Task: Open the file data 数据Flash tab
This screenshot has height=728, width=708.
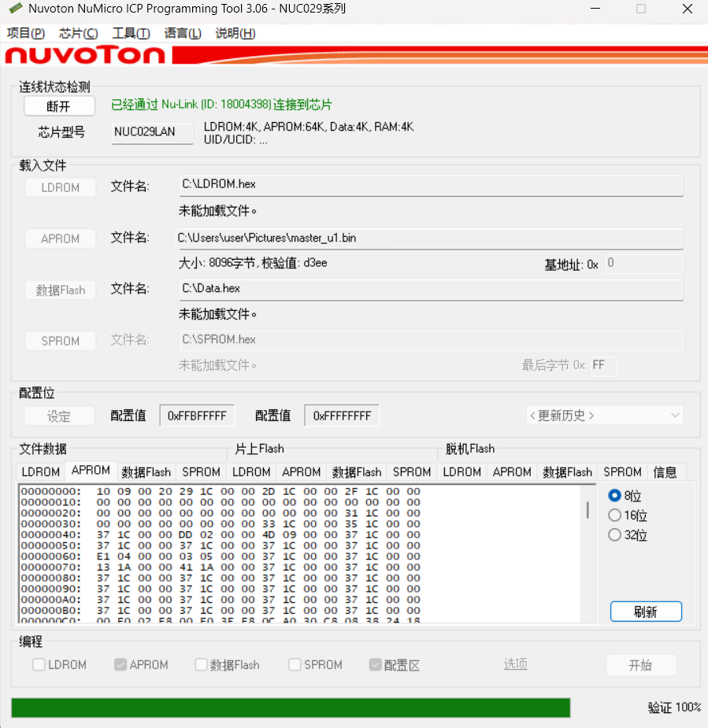Action: 146,472
